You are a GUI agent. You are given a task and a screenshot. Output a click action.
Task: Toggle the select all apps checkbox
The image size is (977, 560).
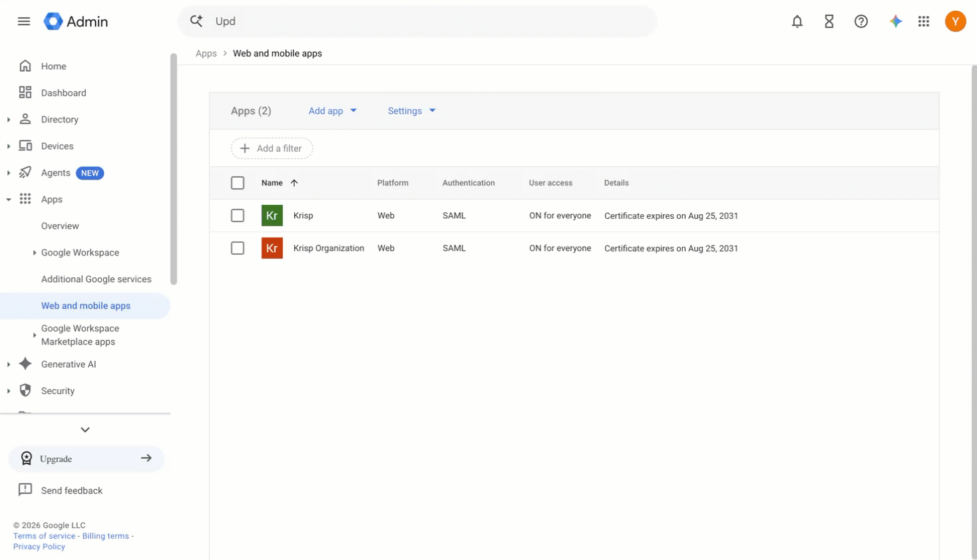[238, 183]
